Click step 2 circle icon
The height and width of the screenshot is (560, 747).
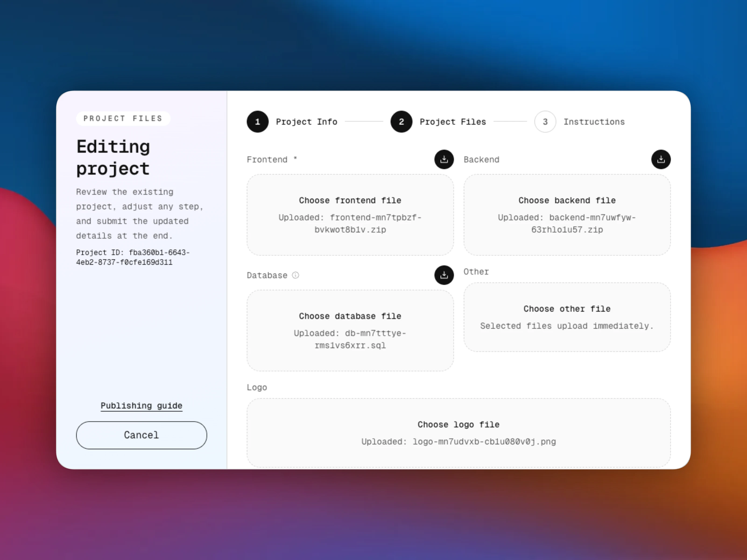(x=401, y=122)
